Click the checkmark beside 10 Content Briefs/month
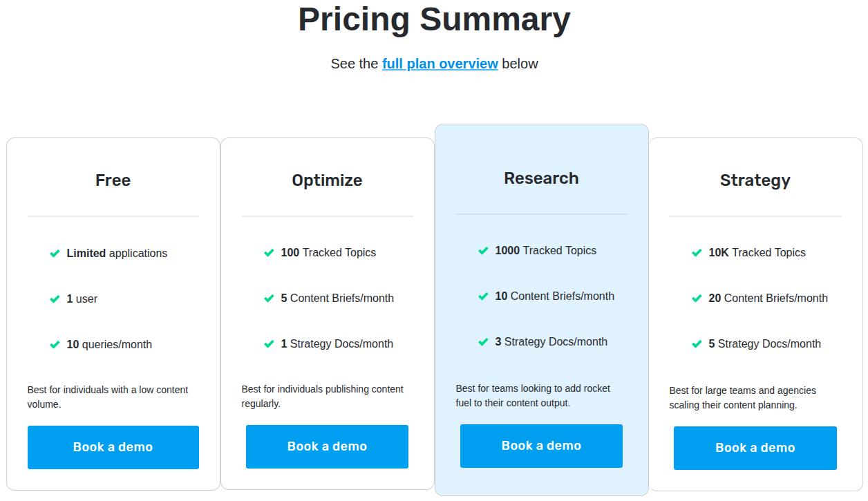Viewport: 868px width, 501px height. click(x=484, y=296)
